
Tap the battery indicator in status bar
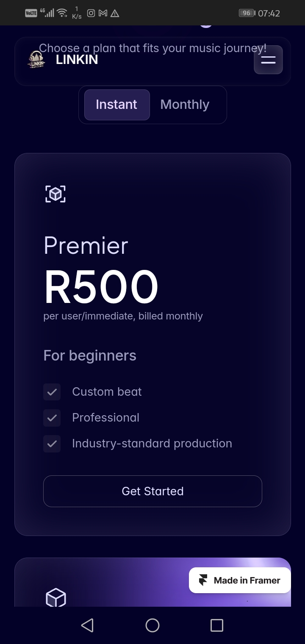[x=247, y=13]
